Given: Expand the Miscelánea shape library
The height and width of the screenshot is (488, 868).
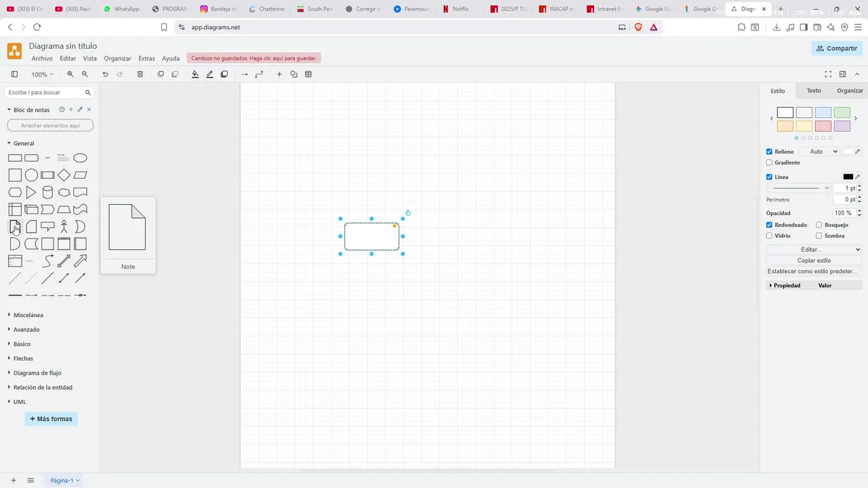Looking at the screenshot, I should coord(27,315).
